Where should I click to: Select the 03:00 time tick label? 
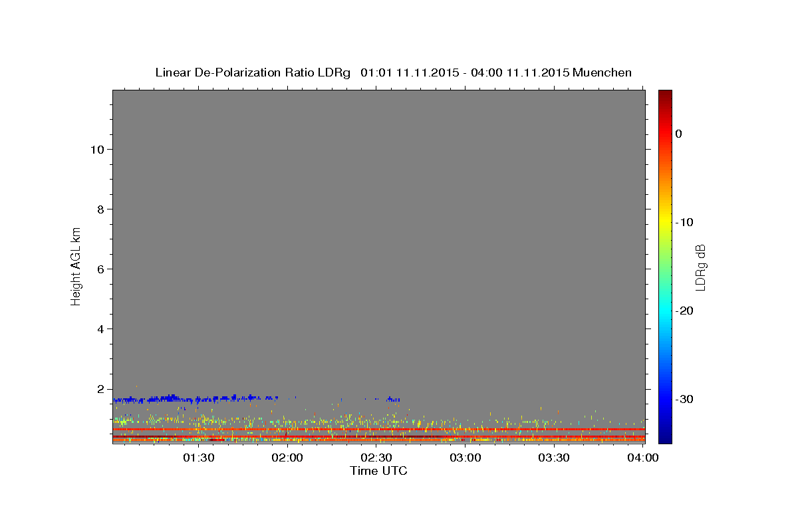coord(465,458)
